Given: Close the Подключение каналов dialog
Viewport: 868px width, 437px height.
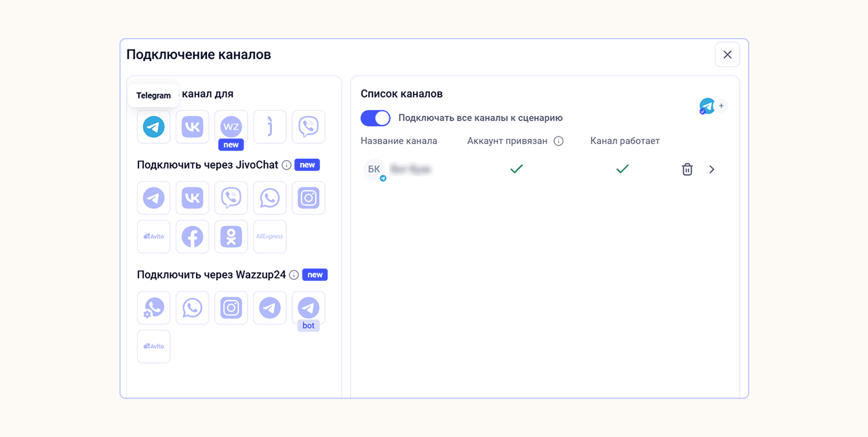Looking at the screenshot, I should tap(728, 55).
